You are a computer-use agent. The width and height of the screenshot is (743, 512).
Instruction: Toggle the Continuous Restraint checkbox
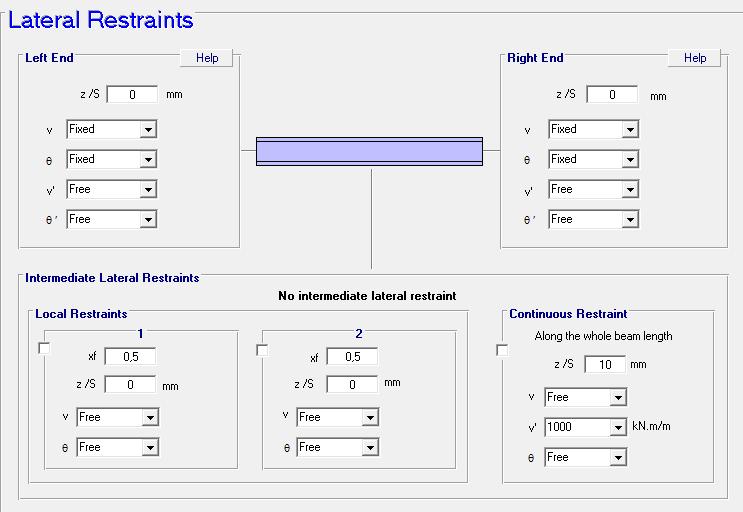[502, 350]
